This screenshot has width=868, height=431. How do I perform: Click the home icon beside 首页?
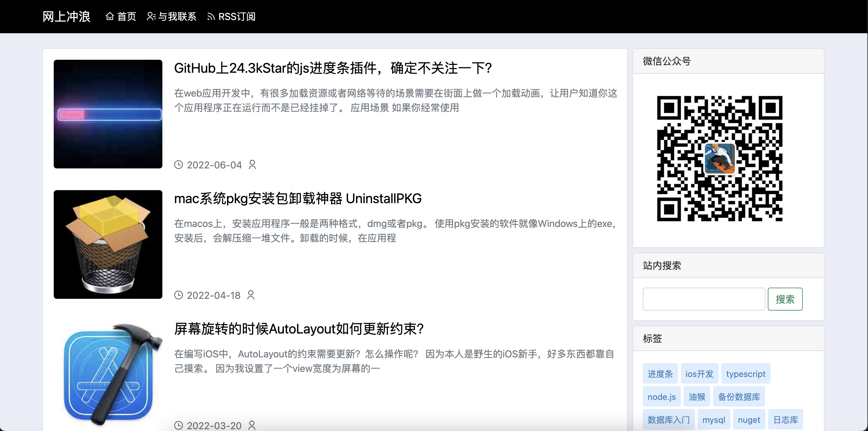[110, 16]
